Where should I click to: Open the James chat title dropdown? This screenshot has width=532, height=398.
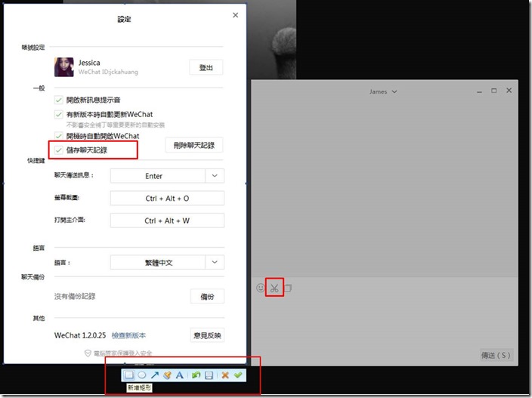coord(394,91)
